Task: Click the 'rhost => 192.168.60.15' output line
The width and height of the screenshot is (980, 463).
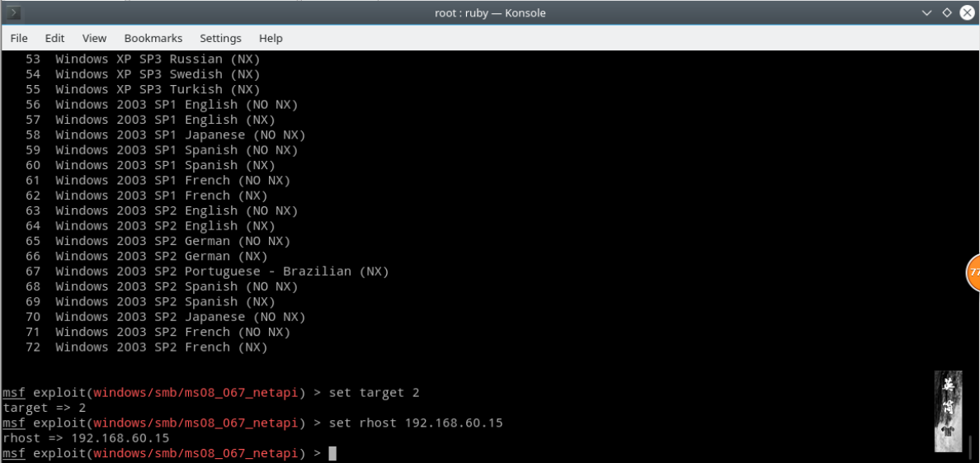Action: pos(87,438)
